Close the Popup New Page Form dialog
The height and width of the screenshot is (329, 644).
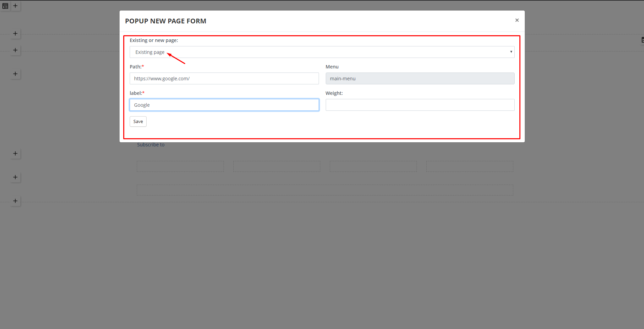coord(517,20)
